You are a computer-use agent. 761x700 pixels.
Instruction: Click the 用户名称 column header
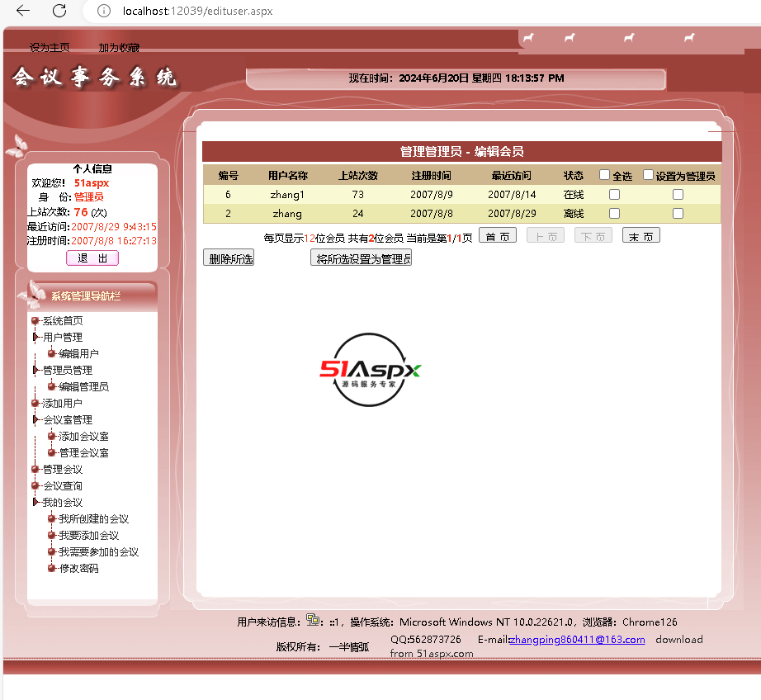pos(288,175)
